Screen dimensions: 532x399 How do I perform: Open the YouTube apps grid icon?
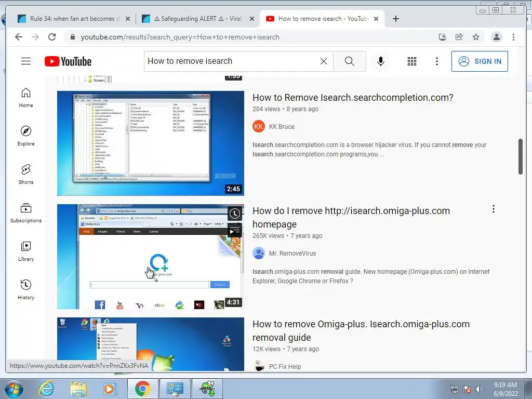412,61
